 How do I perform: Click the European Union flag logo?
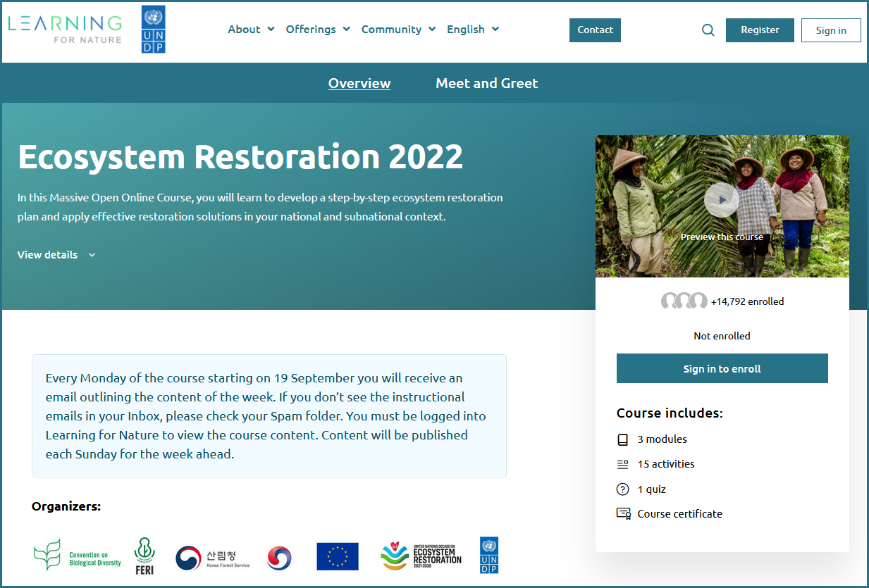(337, 556)
